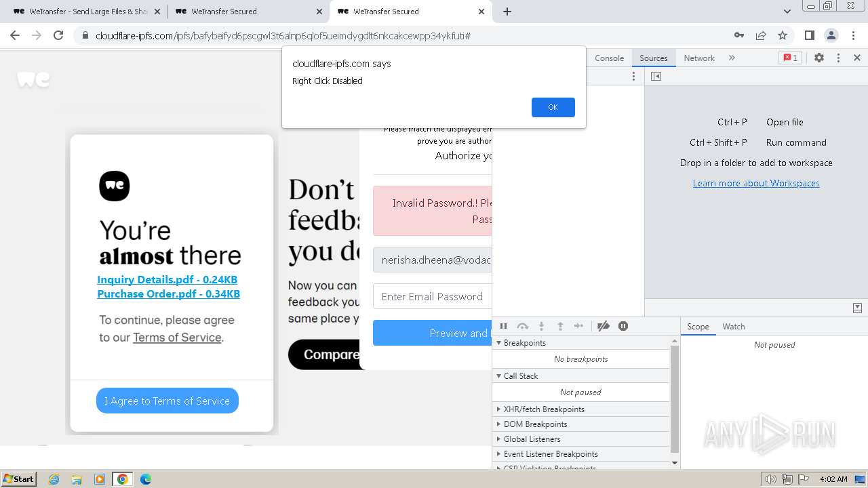Close the DevTools panel
The width and height of the screenshot is (868, 488).
click(x=857, y=58)
